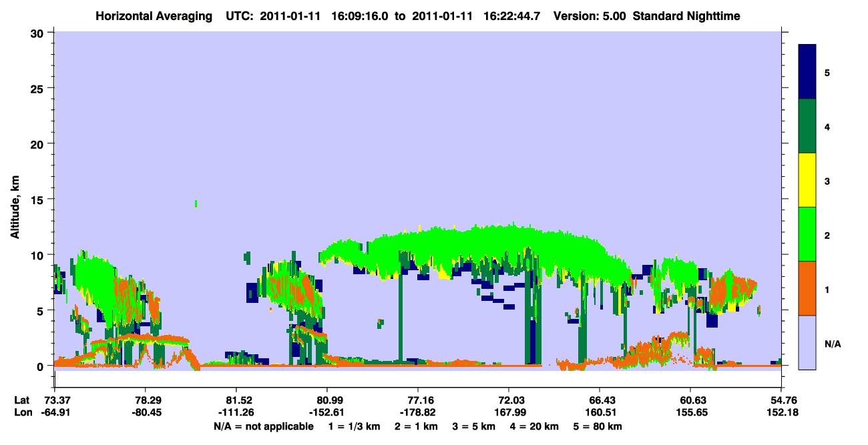Click the dark green 4 colorbar segment

click(x=807, y=126)
